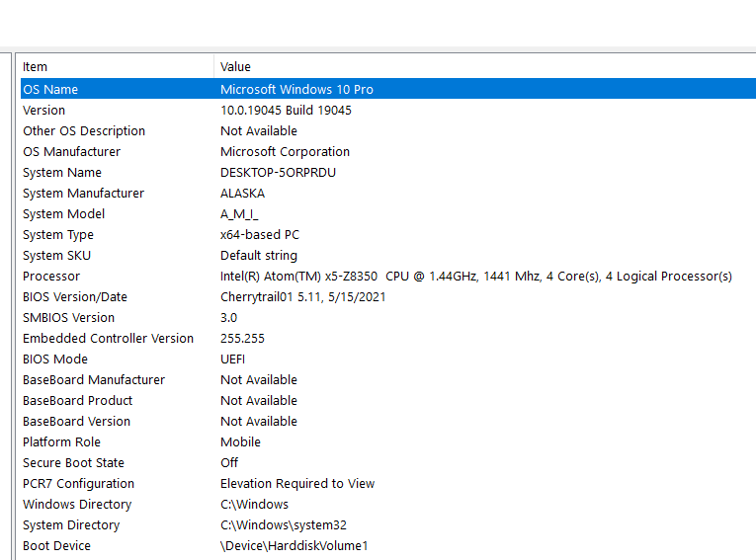Click the Value column header
The height and width of the screenshot is (560, 756).
484,66
